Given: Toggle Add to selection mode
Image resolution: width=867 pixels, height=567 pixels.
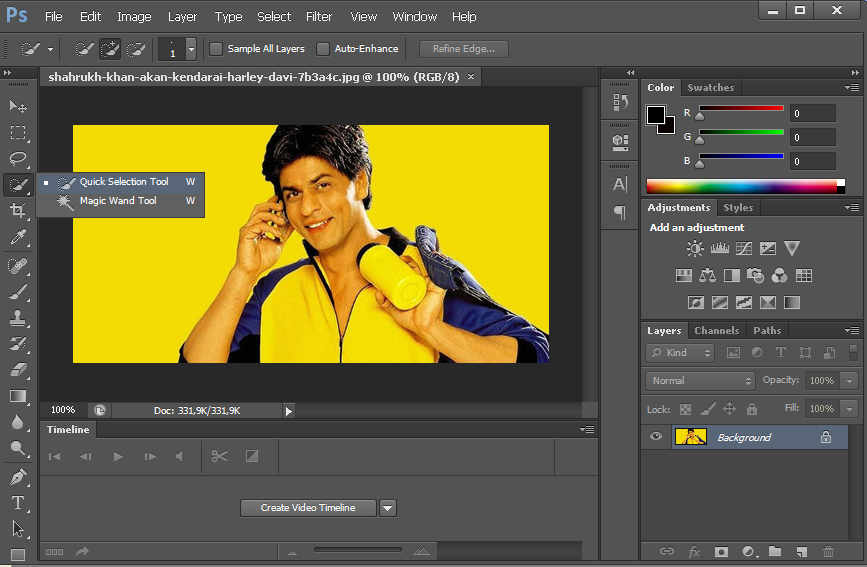Looking at the screenshot, I should coord(109,49).
